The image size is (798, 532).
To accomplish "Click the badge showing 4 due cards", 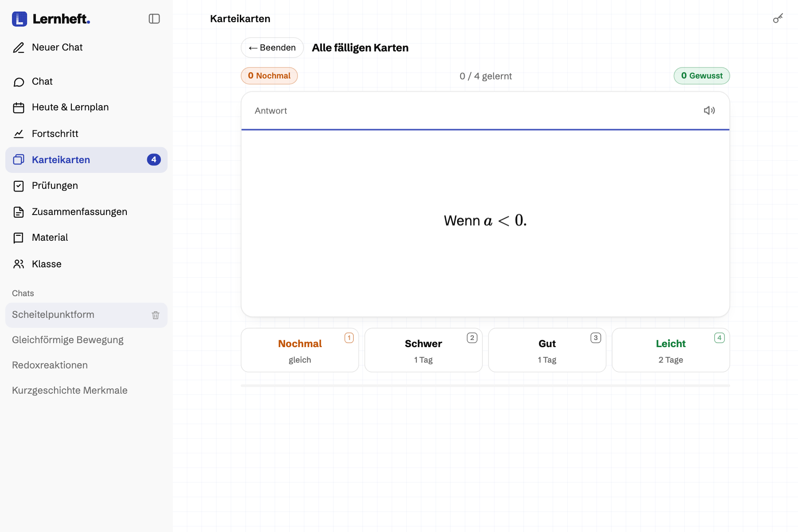I will (x=154, y=160).
